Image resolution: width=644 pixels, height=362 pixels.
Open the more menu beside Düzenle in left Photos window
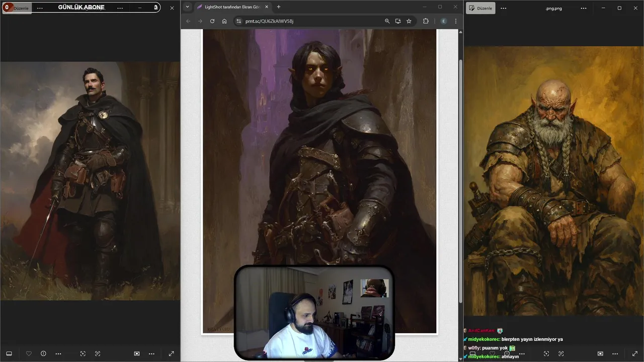40,8
